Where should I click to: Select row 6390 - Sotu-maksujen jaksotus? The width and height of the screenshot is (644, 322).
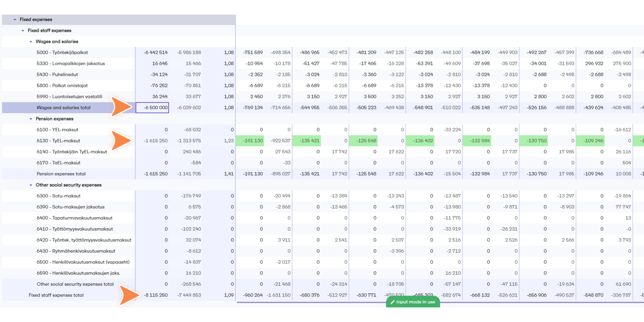[x=71, y=207]
